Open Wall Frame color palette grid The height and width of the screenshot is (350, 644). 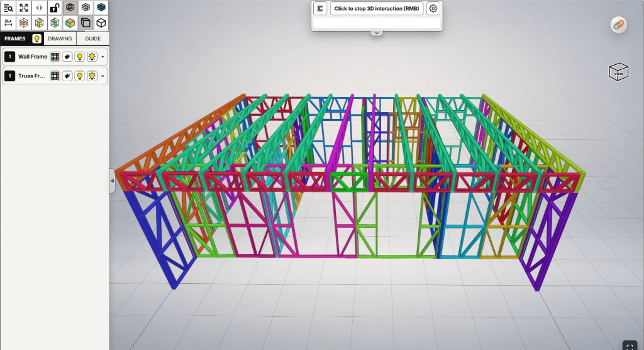click(x=55, y=57)
